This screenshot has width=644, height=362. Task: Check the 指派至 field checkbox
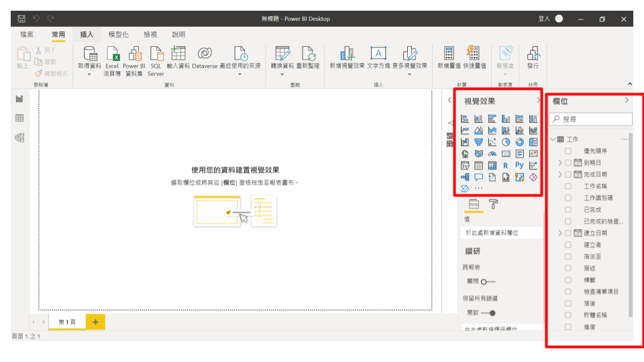pos(568,257)
